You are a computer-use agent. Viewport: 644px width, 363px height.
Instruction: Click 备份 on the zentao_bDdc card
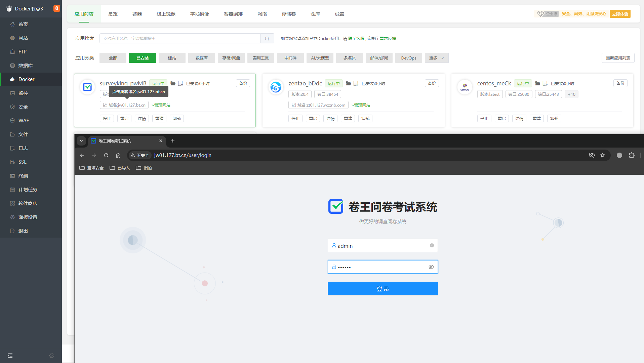coord(432,83)
